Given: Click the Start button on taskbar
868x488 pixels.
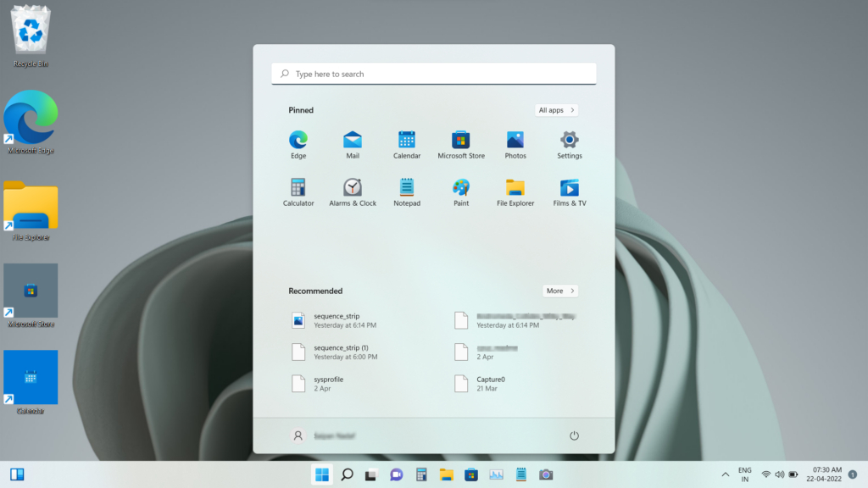Looking at the screenshot, I should [322, 474].
